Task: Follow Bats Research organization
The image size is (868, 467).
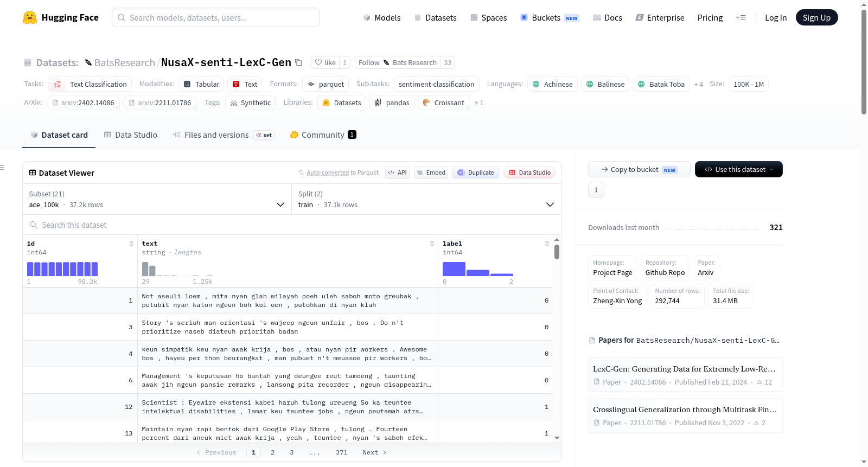Action: 398,62
